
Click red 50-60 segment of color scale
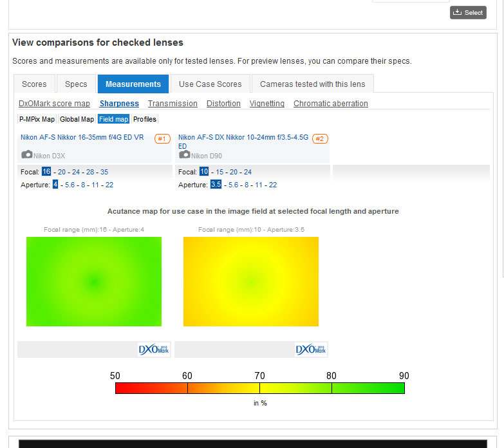[151, 388]
